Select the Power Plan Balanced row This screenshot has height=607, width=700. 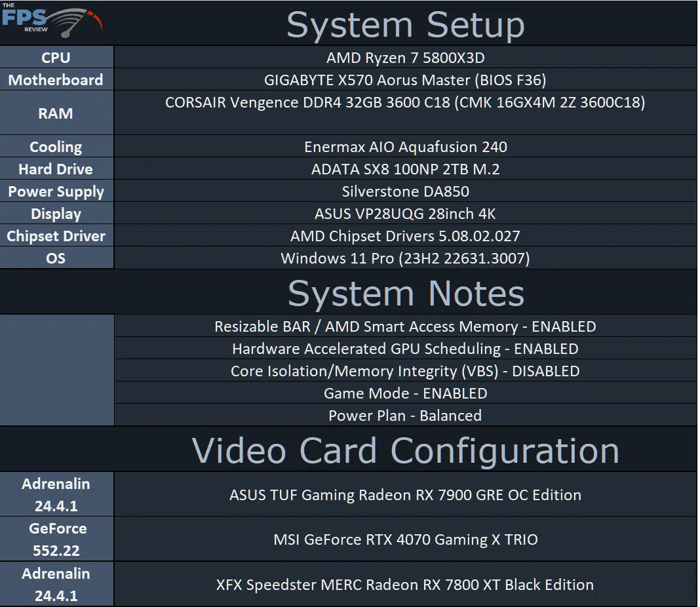pyautogui.click(x=405, y=416)
